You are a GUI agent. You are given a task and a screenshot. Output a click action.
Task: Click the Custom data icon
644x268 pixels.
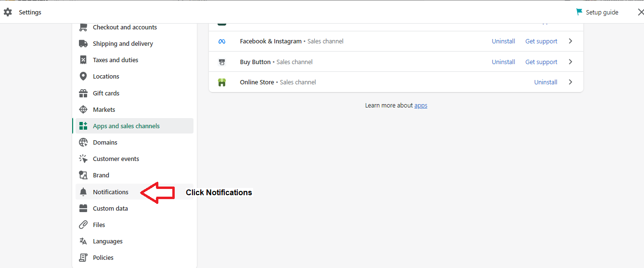tap(83, 208)
